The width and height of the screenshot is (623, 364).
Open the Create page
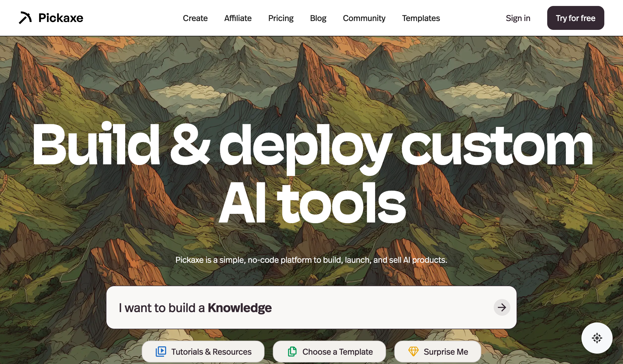tap(195, 18)
